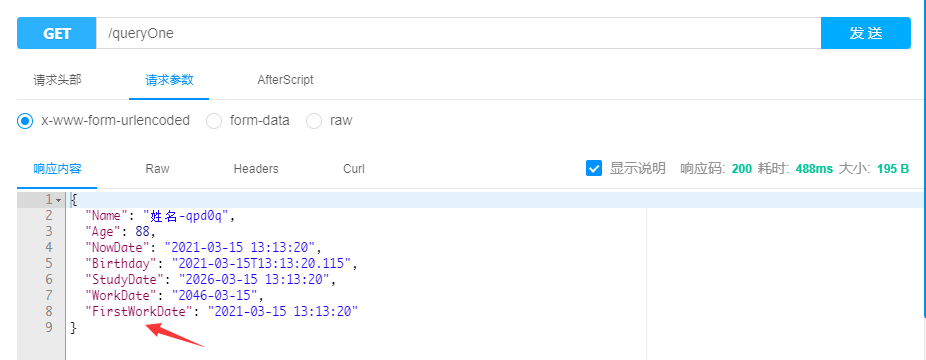This screenshot has height=360, width=926.
Task: Click the 488ms elapsed time value
Action: (x=814, y=169)
